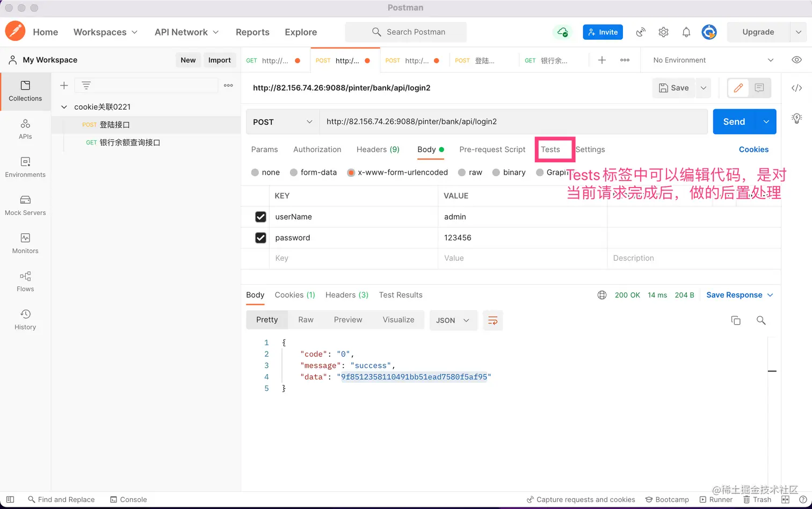This screenshot has width=812, height=509.
Task: Open the environment quick look eye icon
Action: (x=797, y=60)
